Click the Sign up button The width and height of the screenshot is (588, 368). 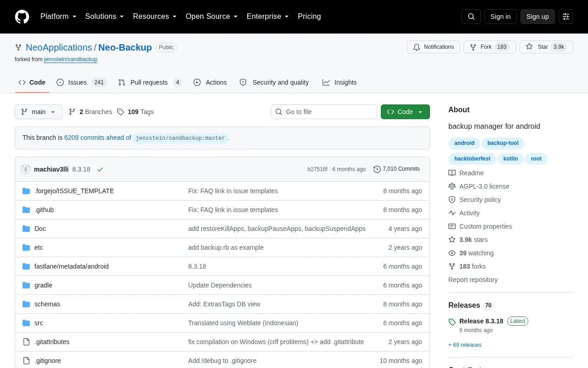pyautogui.click(x=537, y=17)
